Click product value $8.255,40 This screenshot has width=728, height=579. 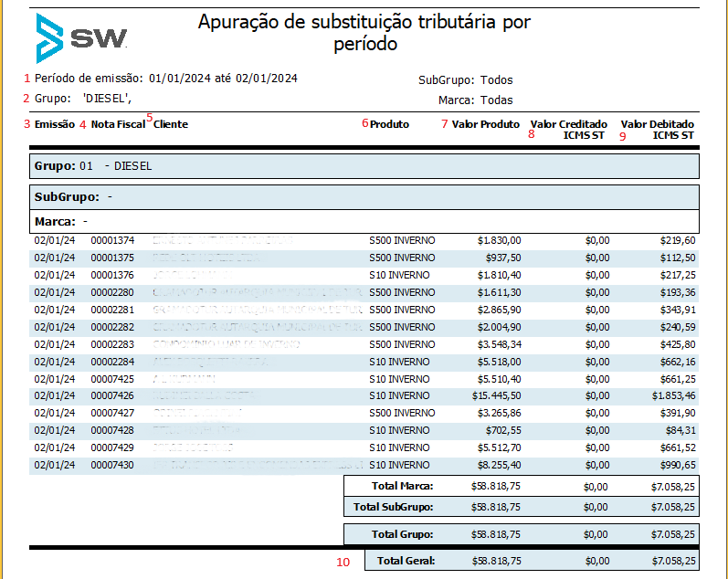coord(499,465)
